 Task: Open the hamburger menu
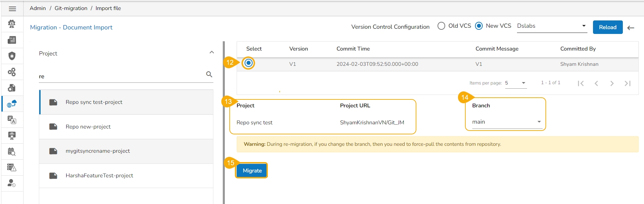[x=12, y=9]
